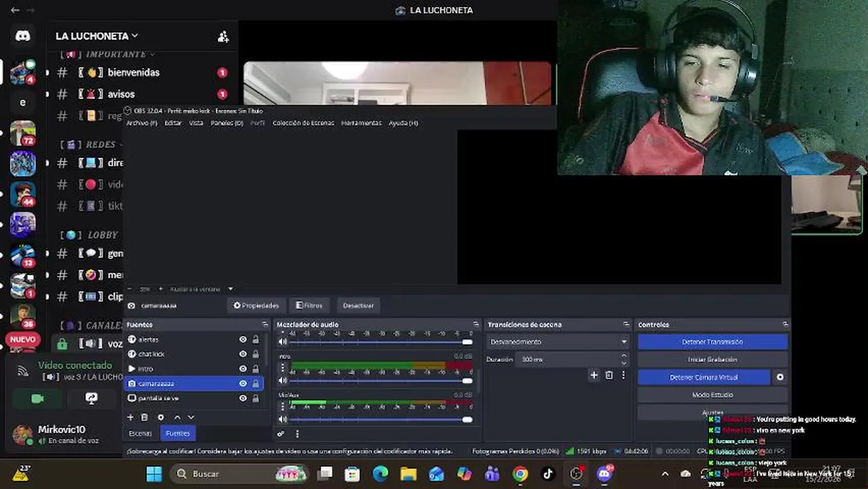Open OBS Ayuda menu

pos(403,123)
